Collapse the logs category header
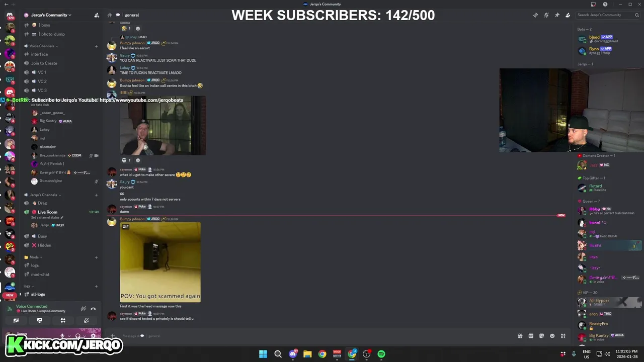This screenshot has height=362, width=644. (x=29, y=287)
